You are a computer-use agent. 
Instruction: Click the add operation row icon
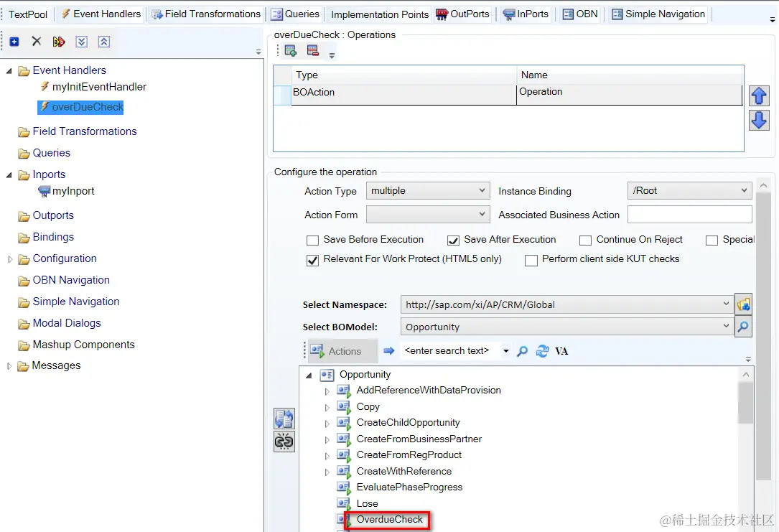point(291,51)
